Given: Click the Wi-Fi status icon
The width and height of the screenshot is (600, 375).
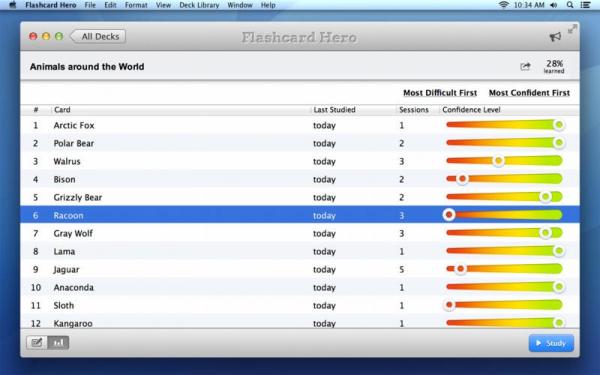Looking at the screenshot, I should click(503, 5).
